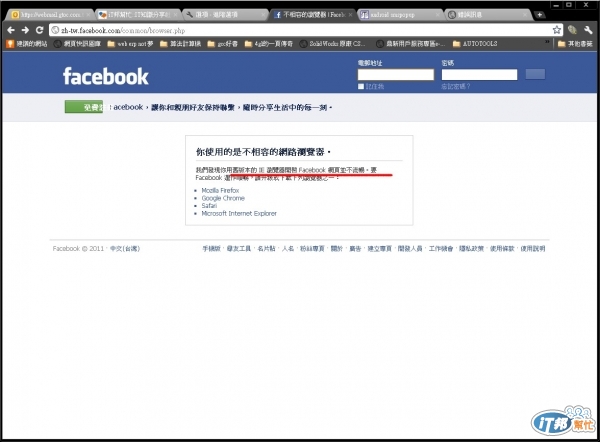The image size is (600, 442).
Task: Click the extension icon left of the wrench
Action: pos(572,30)
